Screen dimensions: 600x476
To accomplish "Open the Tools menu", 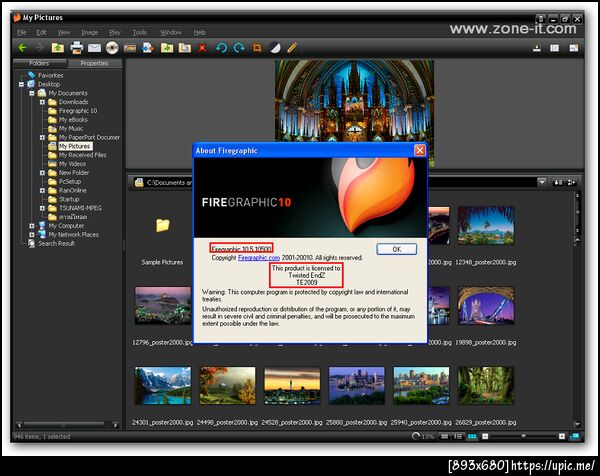I will click(x=140, y=33).
